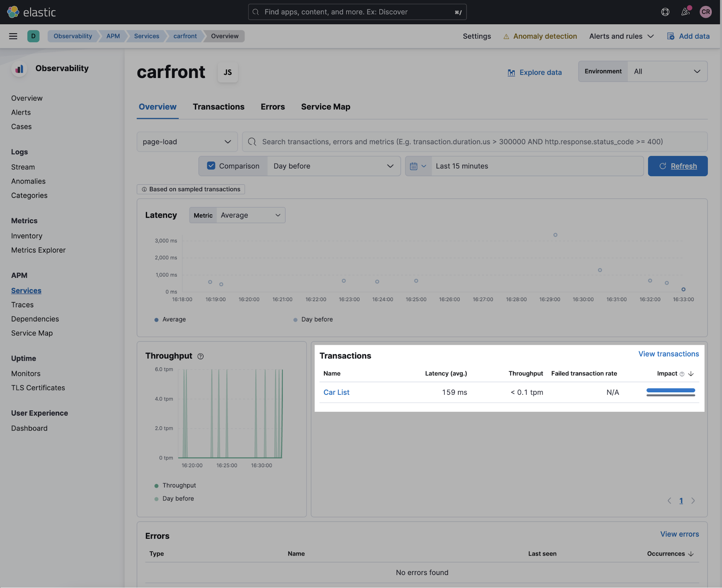
Task: Click the APM Services icon in sidebar
Action: 26,291
